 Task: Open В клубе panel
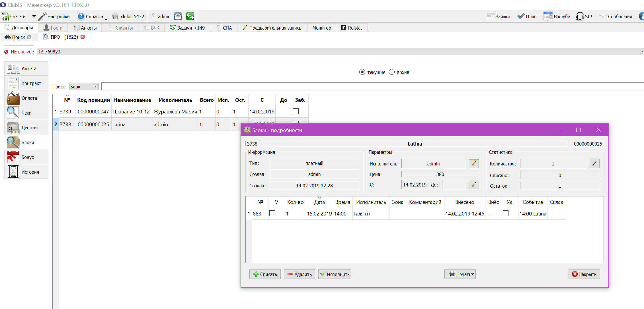(557, 16)
